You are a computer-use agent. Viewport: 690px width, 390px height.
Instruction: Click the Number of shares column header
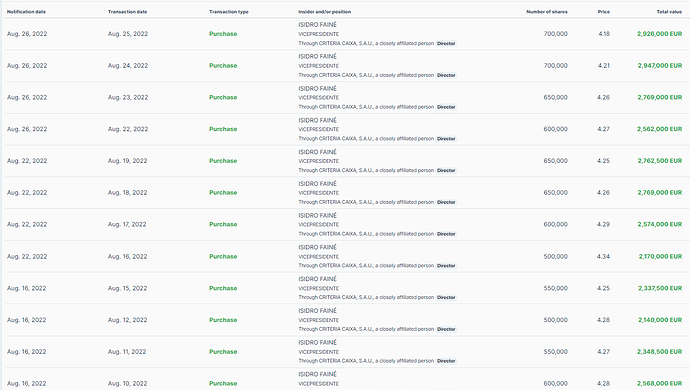(547, 12)
